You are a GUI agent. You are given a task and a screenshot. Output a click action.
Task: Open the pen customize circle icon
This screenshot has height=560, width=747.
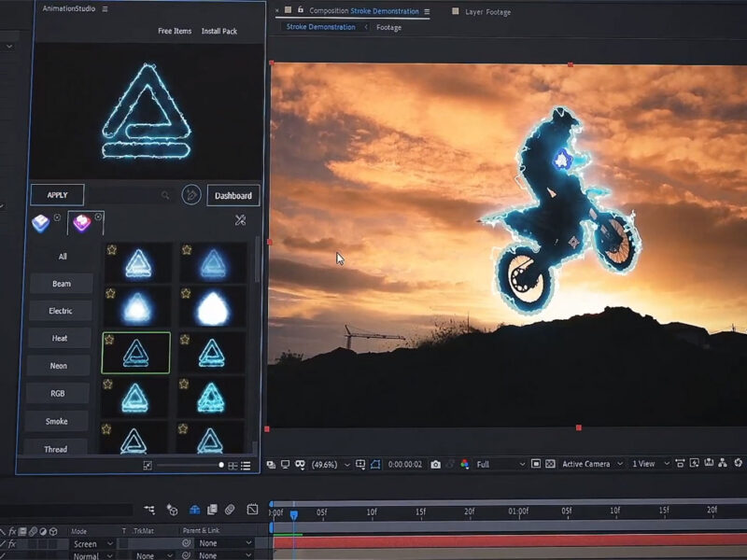(191, 195)
